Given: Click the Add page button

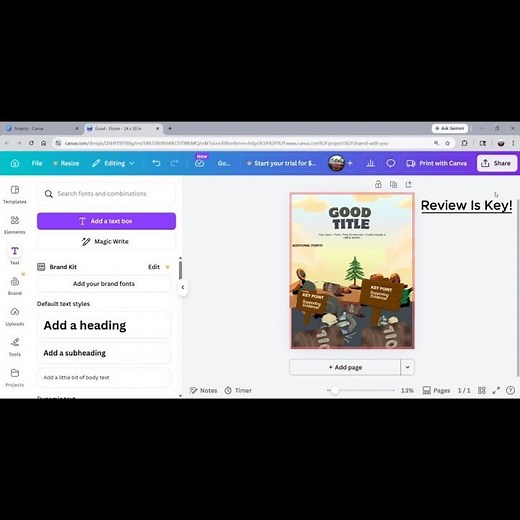Looking at the screenshot, I should point(345,367).
